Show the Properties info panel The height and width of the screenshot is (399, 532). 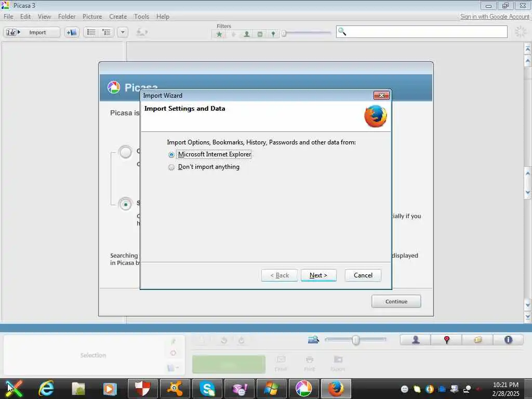tap(508, 340)
